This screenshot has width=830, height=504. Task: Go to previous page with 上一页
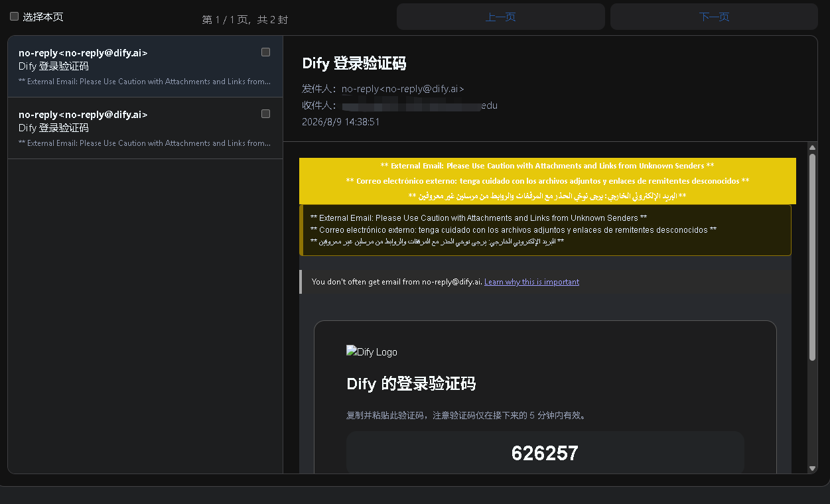(x=501, y=17)
